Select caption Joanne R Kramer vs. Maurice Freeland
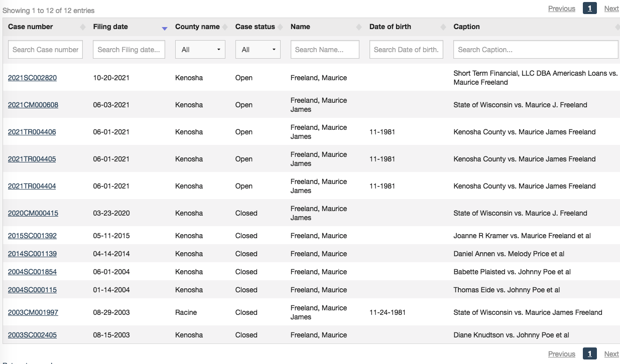Image resolution: width=620 pixels, height=364 pixels. [522, 236]
